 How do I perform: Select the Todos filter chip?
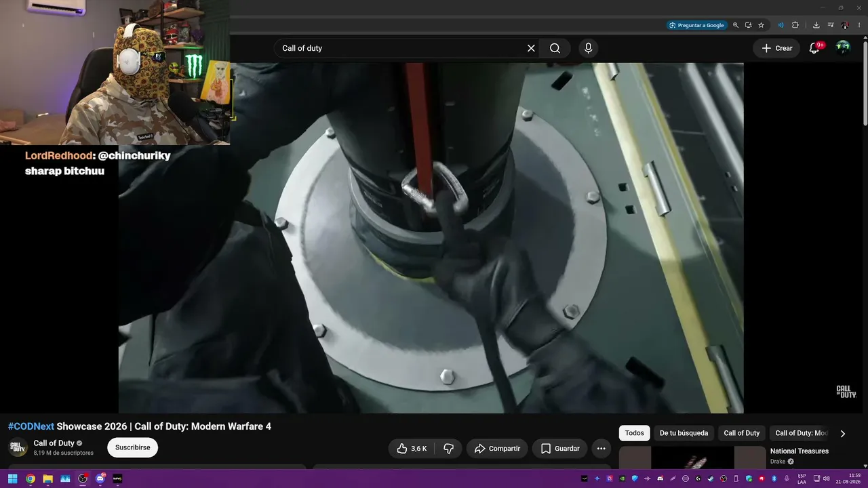635,433
